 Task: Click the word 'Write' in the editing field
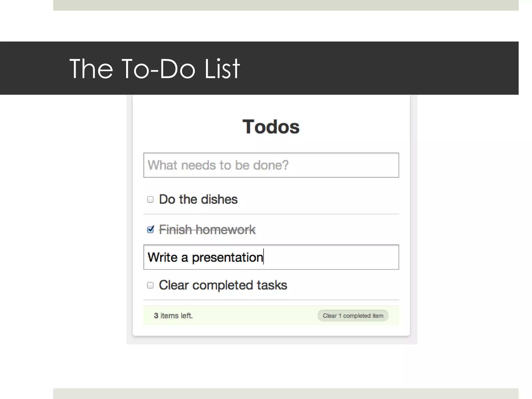tap(163, 257)
